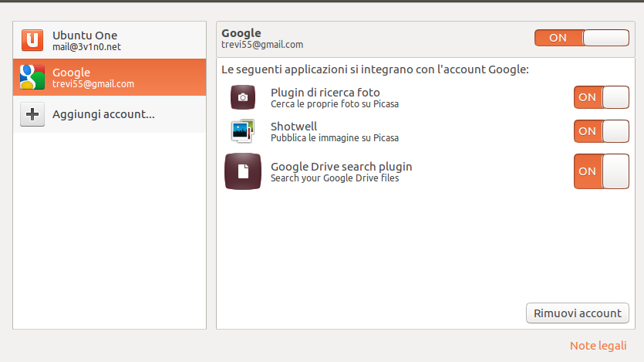
Task: Select the trevi55@gmail.com entry in the account list
Action: point(93,84)
